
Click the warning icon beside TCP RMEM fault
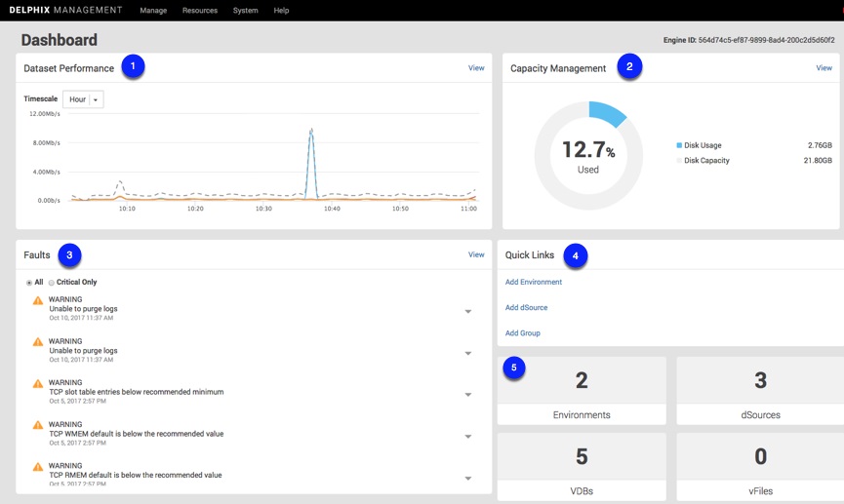(x=38, y=468)
